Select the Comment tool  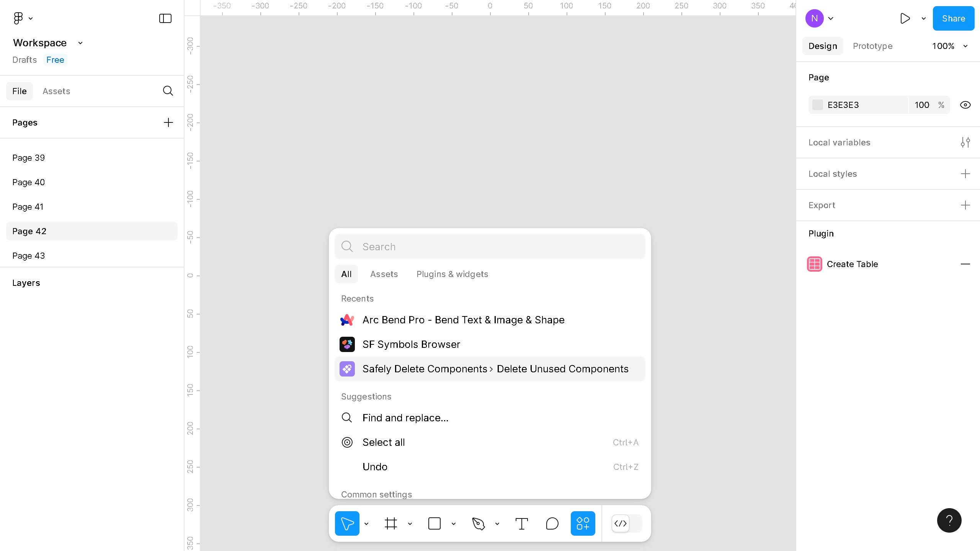pos(552,523)
